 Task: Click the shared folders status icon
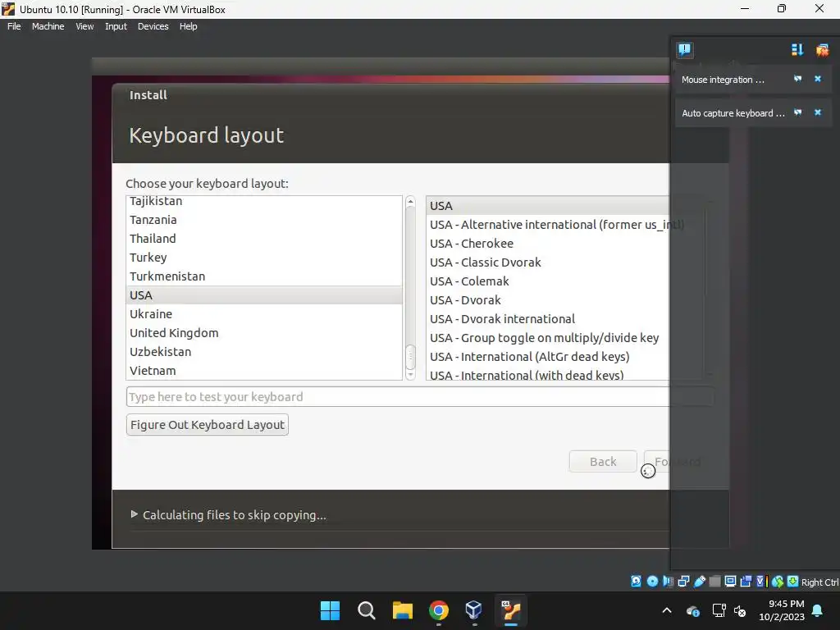714,582
